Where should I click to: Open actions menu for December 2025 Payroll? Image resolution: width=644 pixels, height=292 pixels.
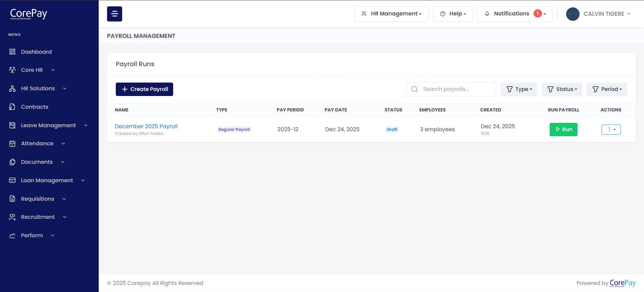click(611, 130)
